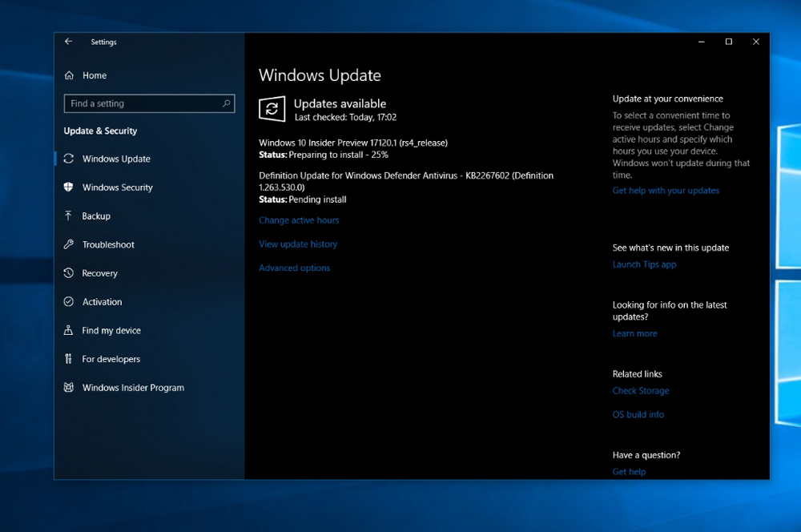Click Change active hours link
801x532 pixels.
click(299, 220)
